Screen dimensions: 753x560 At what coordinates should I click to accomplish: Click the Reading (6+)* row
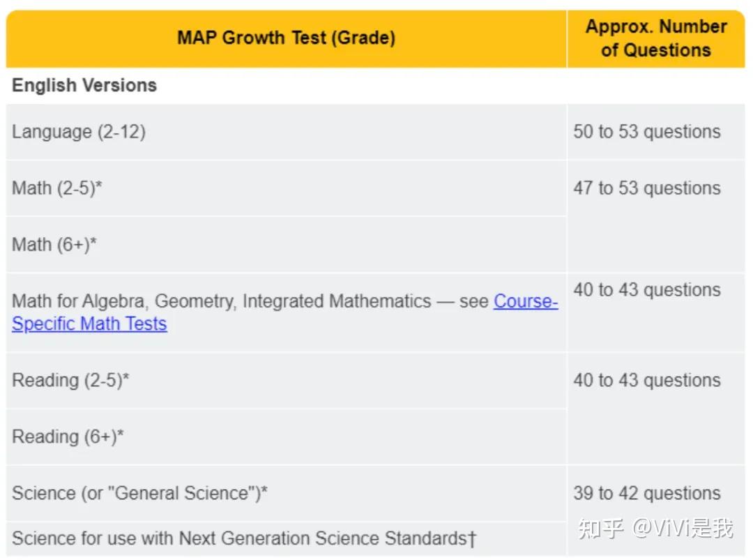pos(68,437)
